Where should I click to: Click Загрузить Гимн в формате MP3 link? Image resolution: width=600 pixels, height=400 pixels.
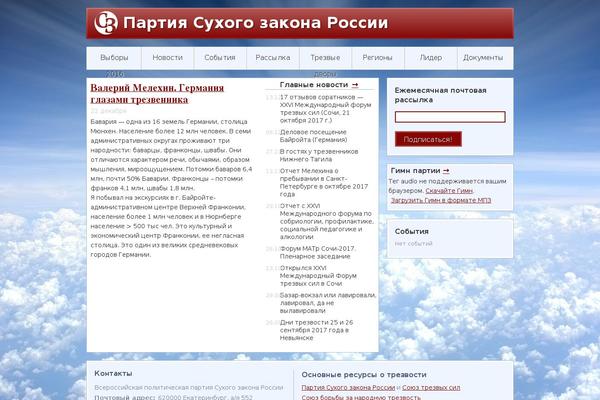click(441, 200)
